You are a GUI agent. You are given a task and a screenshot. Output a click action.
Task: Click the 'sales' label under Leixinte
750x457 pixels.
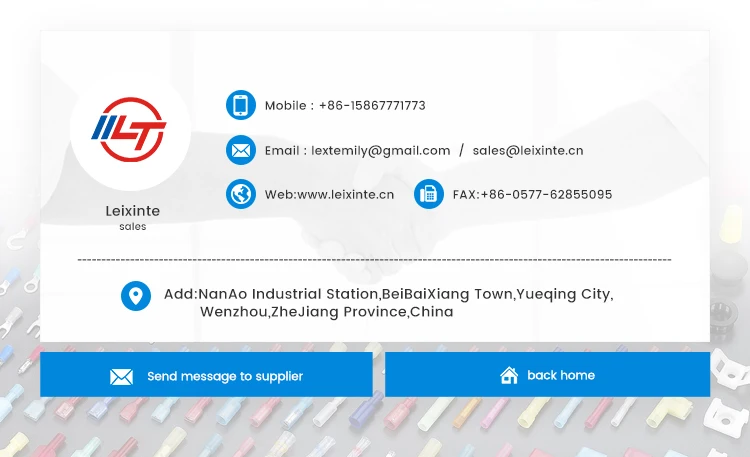(x=132, y=226)
